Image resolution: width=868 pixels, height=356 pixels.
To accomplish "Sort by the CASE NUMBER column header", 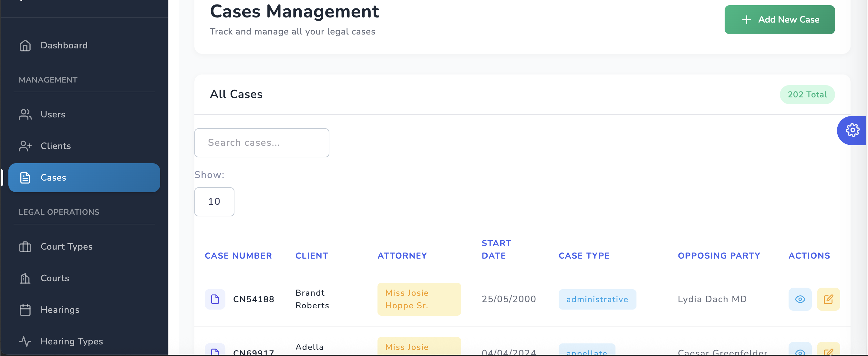I will click(238, 256).
